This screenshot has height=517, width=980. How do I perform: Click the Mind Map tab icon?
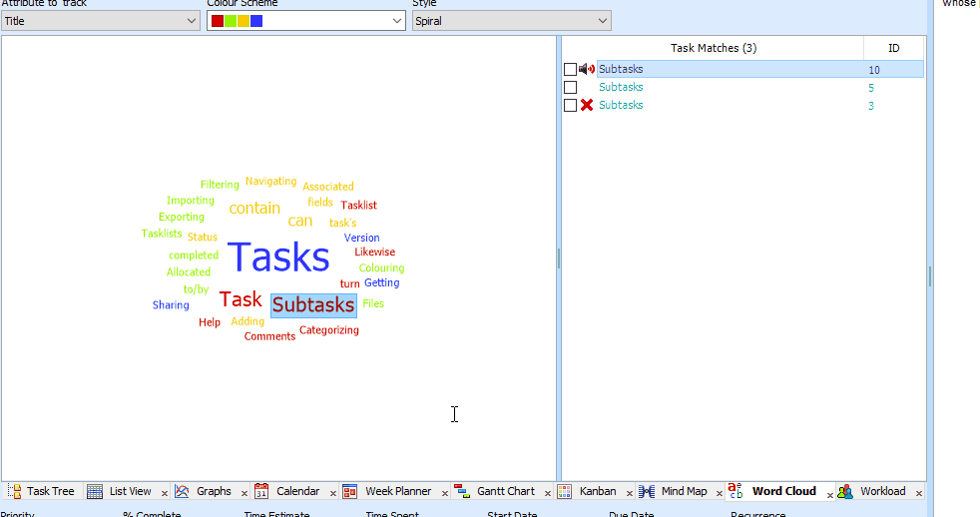click(x=647, y=491)
